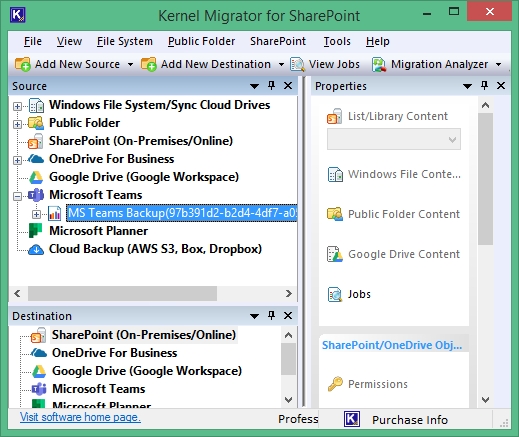Open Migration Analyzer dropdown arrow
The height and width of the screenshot is (437, 519).
click(x=499, y=64)
